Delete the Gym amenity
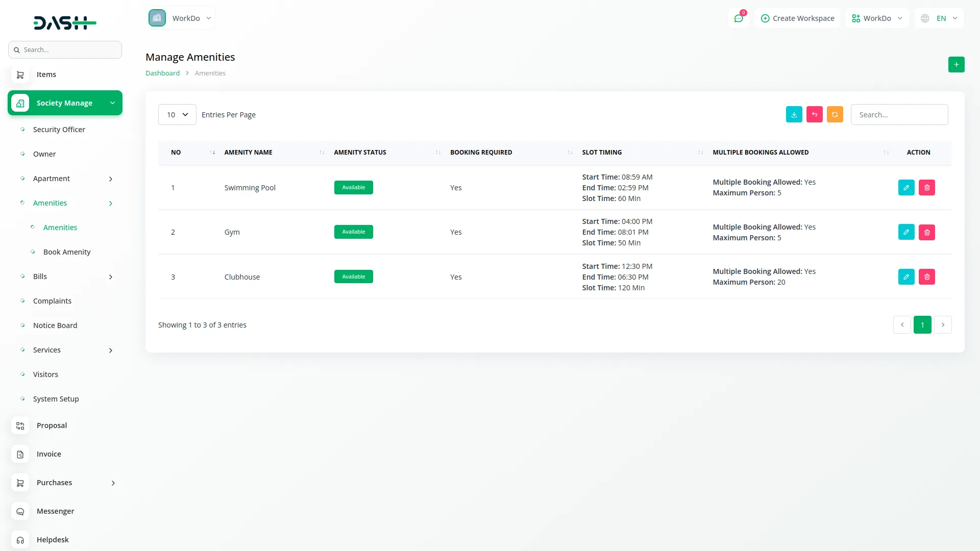Viewport: 980px width, 551px height. click(x=926, y=232)
